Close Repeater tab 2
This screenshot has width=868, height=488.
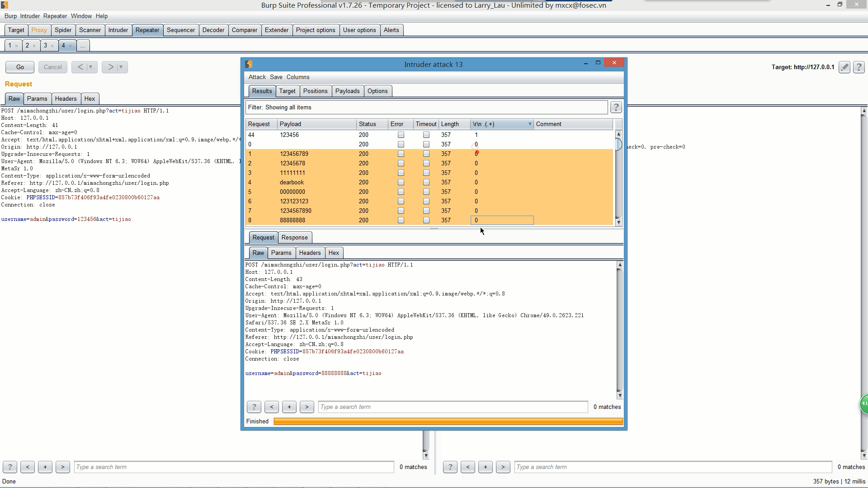coord(34,46)
